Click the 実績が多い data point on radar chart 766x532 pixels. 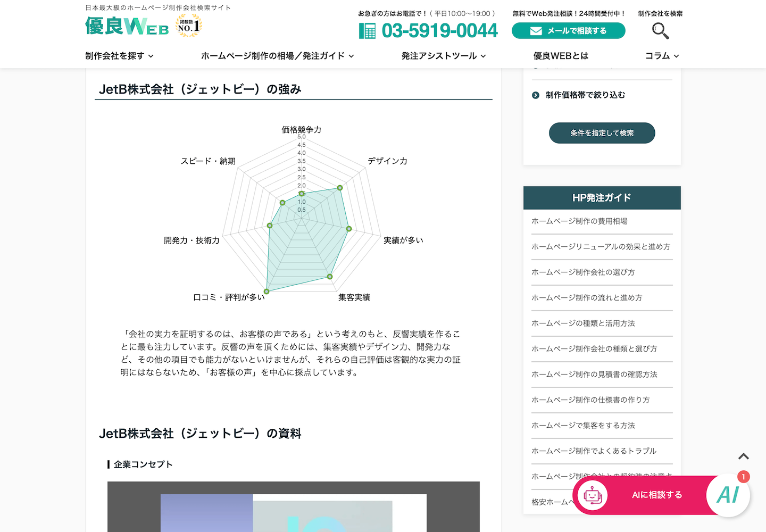[x=349, y=229]
